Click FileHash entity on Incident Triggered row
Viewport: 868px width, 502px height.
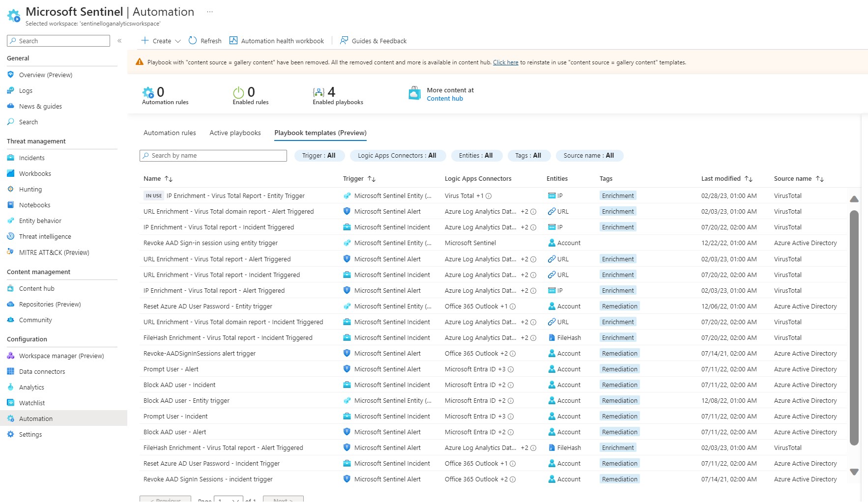click(565, 338)
